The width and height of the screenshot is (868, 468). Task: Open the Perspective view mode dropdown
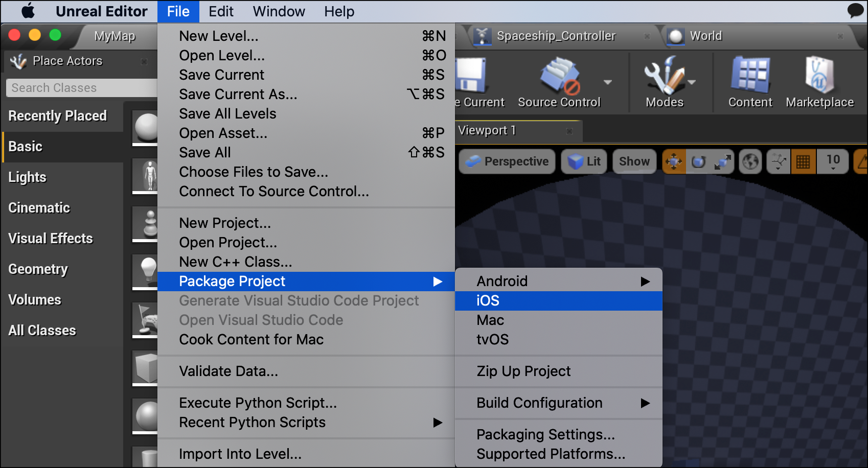(x=507, y=161)
